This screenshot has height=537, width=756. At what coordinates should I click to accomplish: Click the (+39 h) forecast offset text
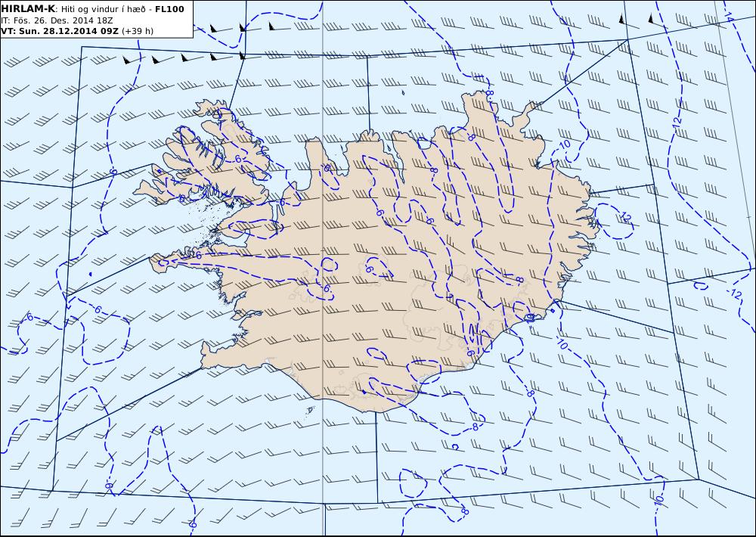click(x=138, y=31)
